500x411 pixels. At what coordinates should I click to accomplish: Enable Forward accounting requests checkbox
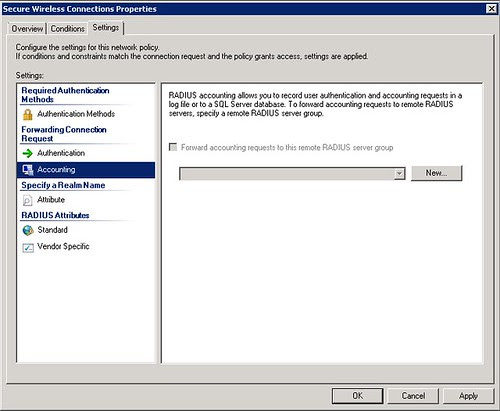[x=173, y=147]
